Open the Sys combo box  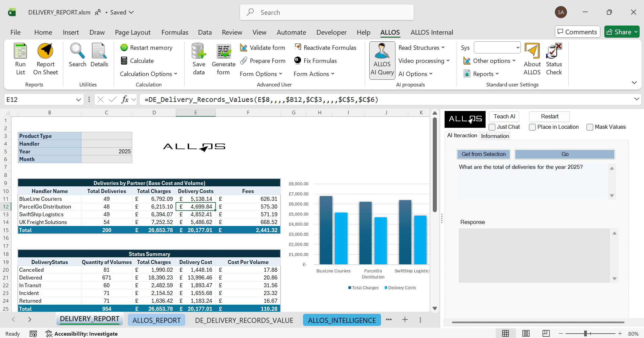click(x=497, y=47)
